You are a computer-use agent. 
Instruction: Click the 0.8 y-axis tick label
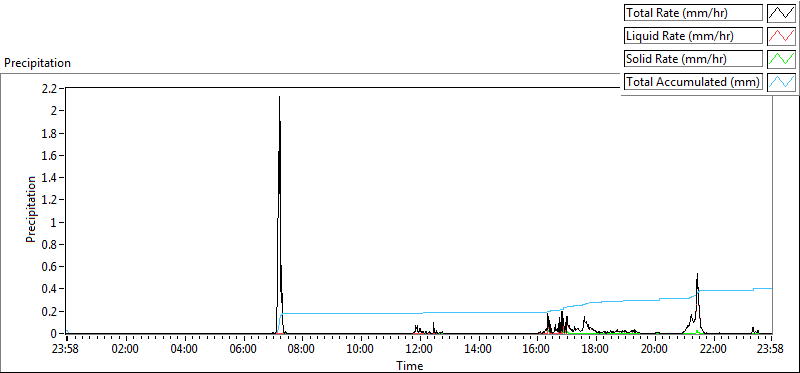[x=50, y=244]
